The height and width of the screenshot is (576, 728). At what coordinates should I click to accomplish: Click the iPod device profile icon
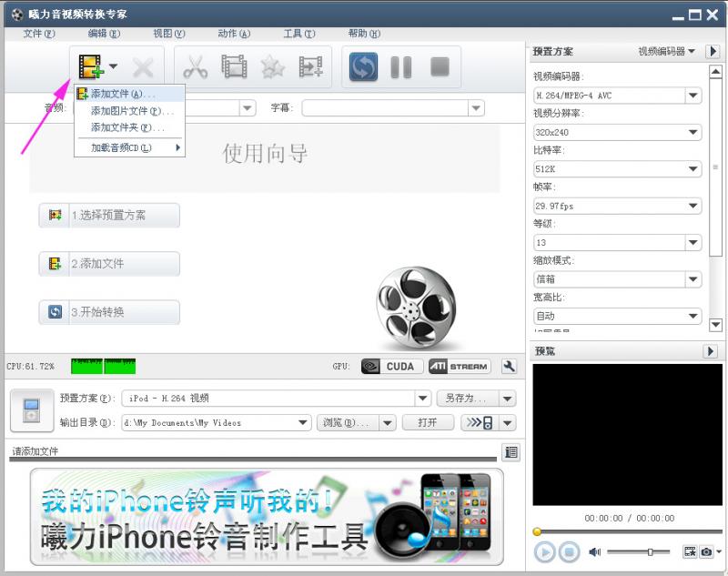point(32,410)
